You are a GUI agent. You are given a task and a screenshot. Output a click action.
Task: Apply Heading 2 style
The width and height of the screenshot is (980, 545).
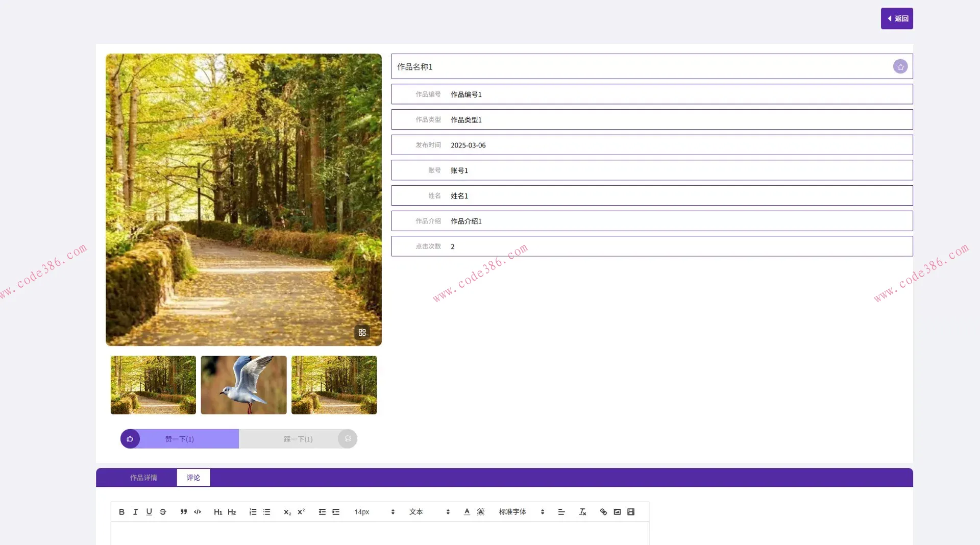[232, 512]
